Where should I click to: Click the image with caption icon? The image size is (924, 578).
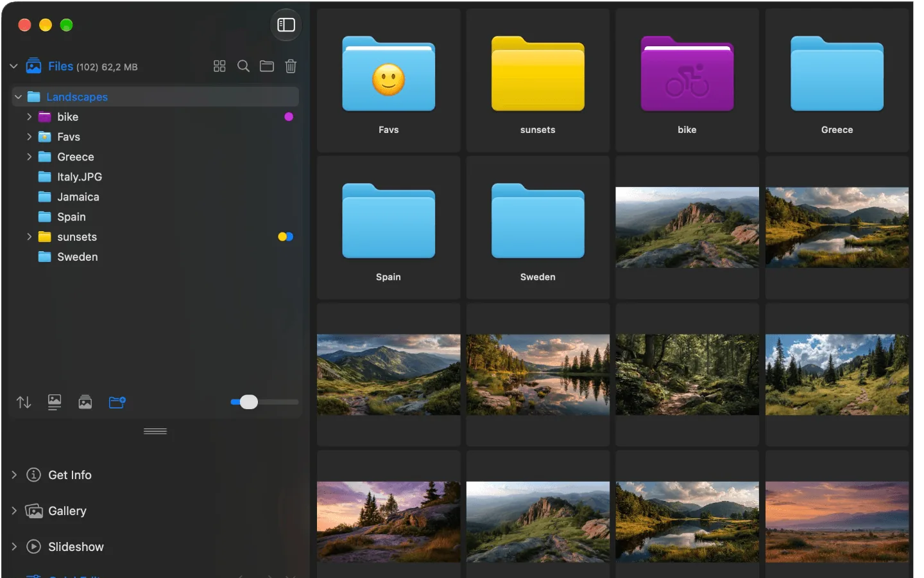pyautogui.click(x=55, y=402)
